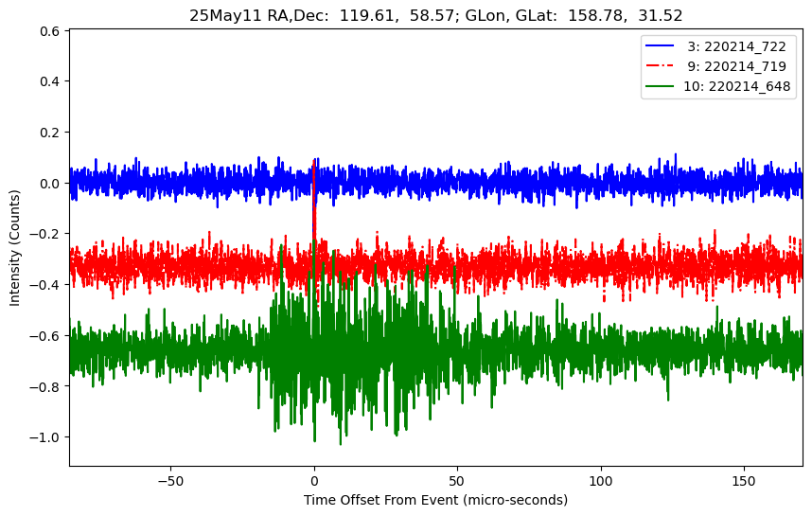Click y-axis tick label −0.6
812x516 pixels.
(x=45, y=336)
